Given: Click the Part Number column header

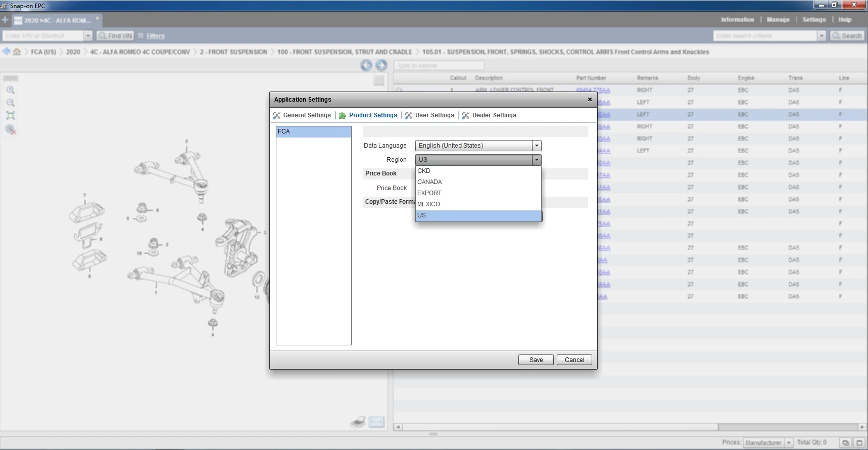Looking at the screenshot, I should pos(591,78).
